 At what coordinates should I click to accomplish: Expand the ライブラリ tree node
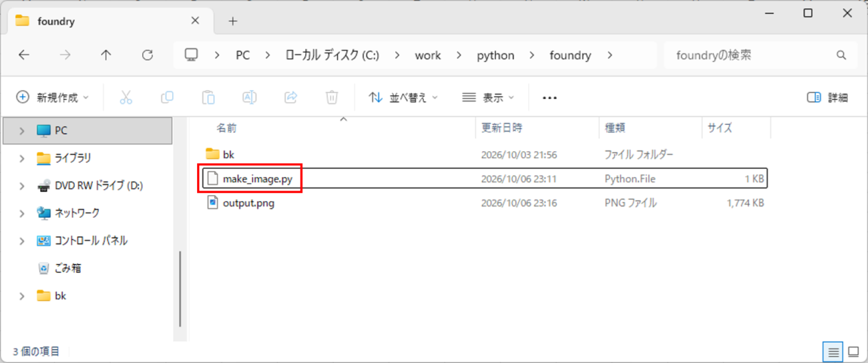coord(22,158)
